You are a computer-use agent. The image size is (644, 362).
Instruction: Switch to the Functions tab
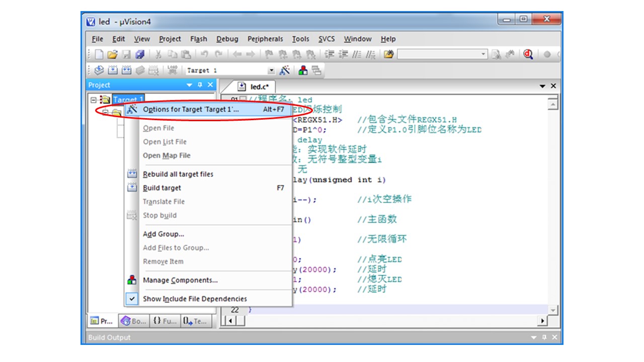pyautogui.click(x=164, y=321)
